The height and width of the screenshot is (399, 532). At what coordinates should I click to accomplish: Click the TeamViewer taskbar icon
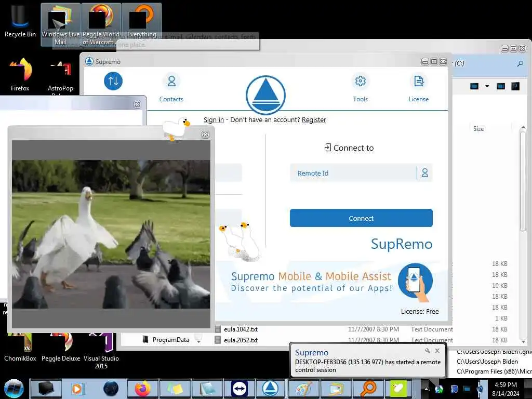[239, 389]
